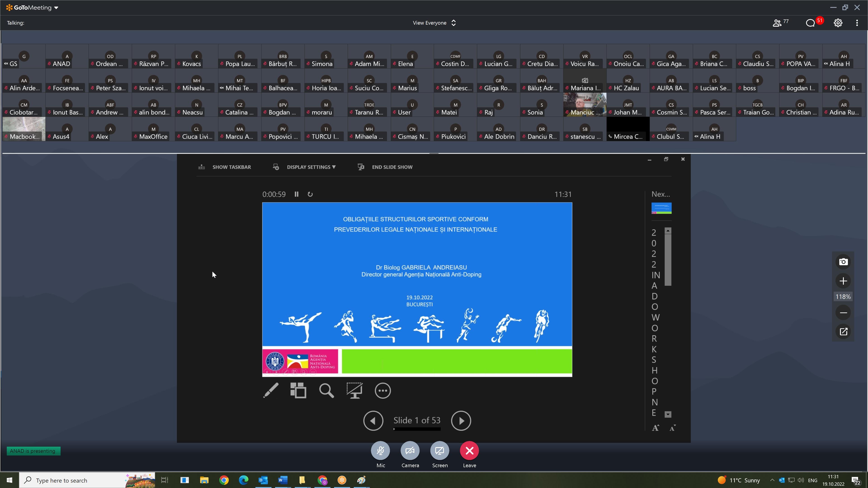Toggle the Screen sharing button
This screenshot has width=868, height=488.
(x=440, y=451)
